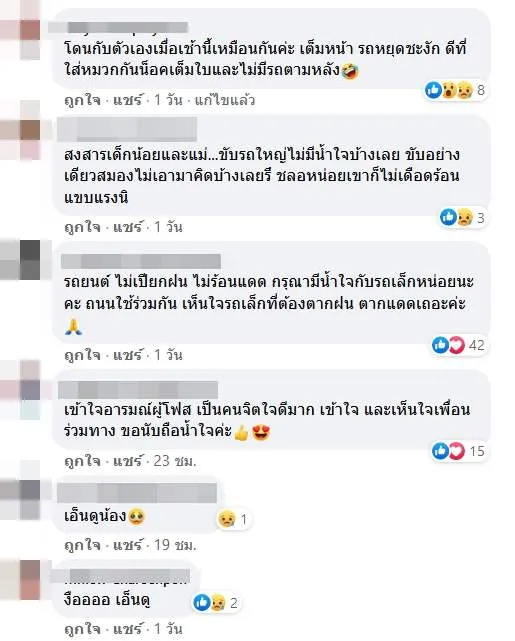Open reactions on helmet comment with 8 reactions
The image size is (515, 641).
click(455, 90)
